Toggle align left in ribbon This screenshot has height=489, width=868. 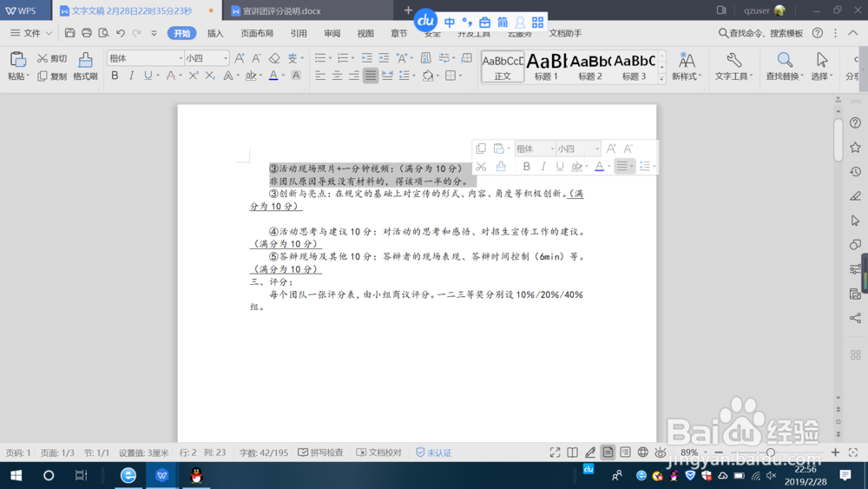tap(320, 76)
